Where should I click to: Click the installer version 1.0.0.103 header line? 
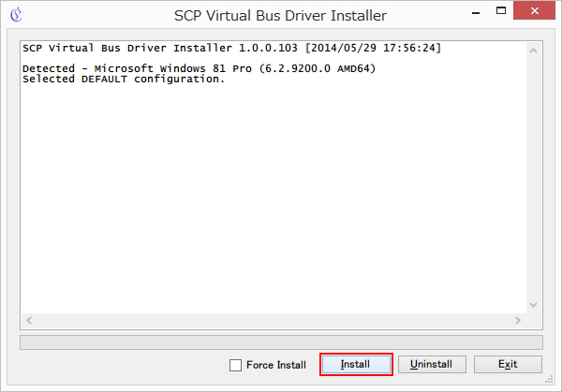tap(231, 48)
